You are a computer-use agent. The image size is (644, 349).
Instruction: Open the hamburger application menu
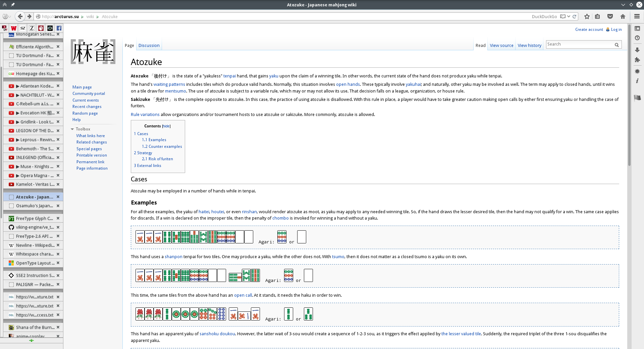(x=637, y=16)
